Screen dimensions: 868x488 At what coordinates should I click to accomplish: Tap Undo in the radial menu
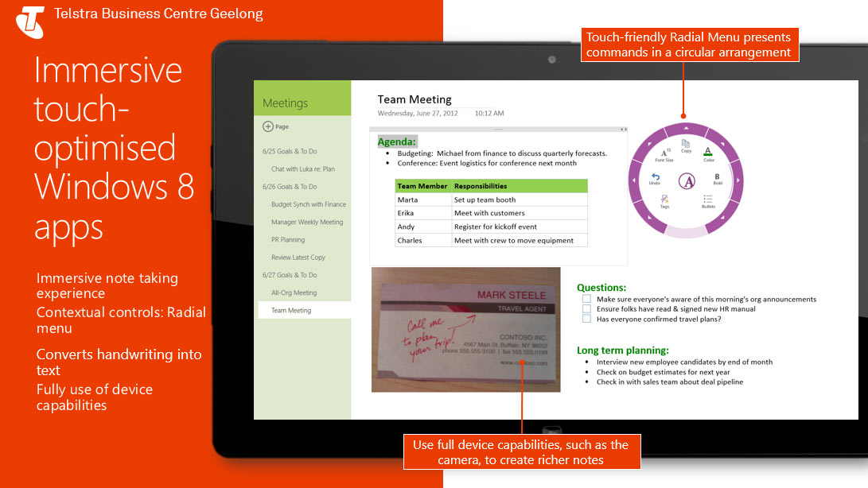tap(655, 180)
